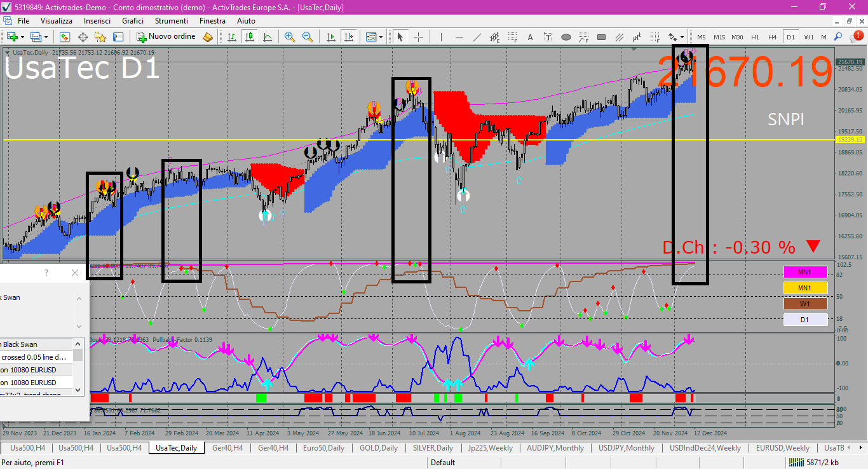Screen dimensions: 868x469
Task: Open the File menu
Action: click(24, 21)
